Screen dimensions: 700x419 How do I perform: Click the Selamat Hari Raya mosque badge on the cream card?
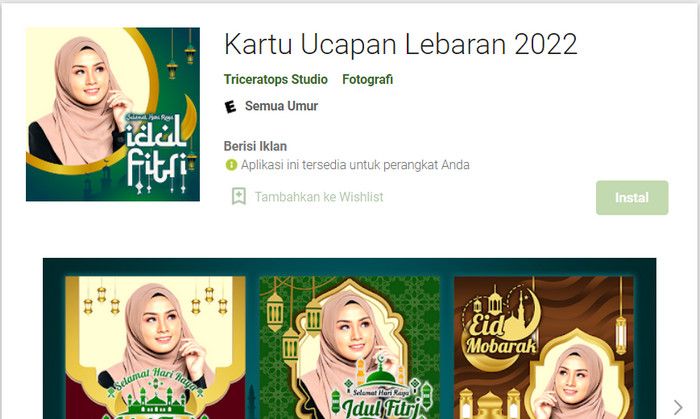click(155, 394)
